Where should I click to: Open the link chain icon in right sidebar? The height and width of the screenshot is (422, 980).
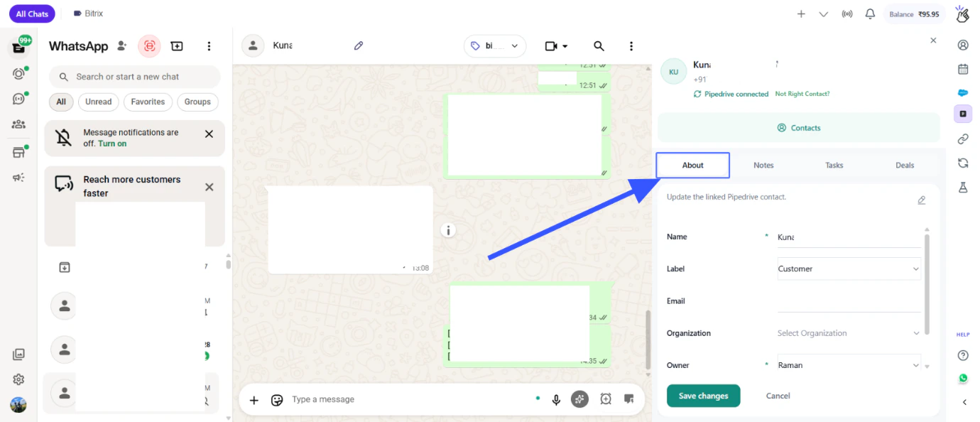pos(963,139)
